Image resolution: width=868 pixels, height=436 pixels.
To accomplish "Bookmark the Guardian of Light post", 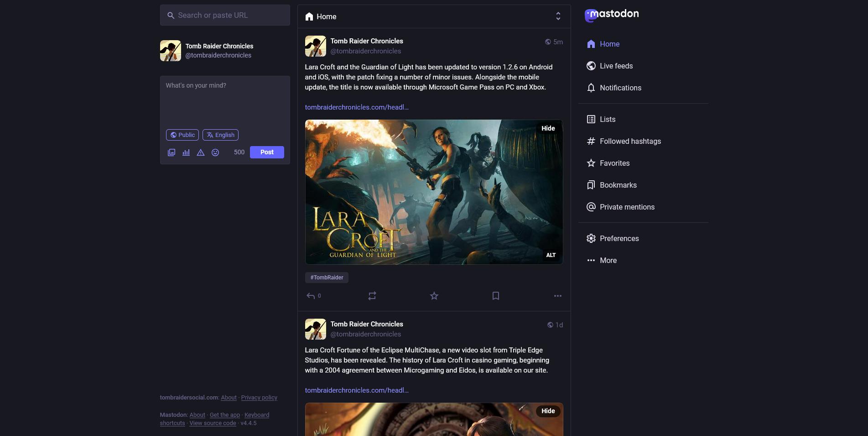I will (x=496, y=296).
